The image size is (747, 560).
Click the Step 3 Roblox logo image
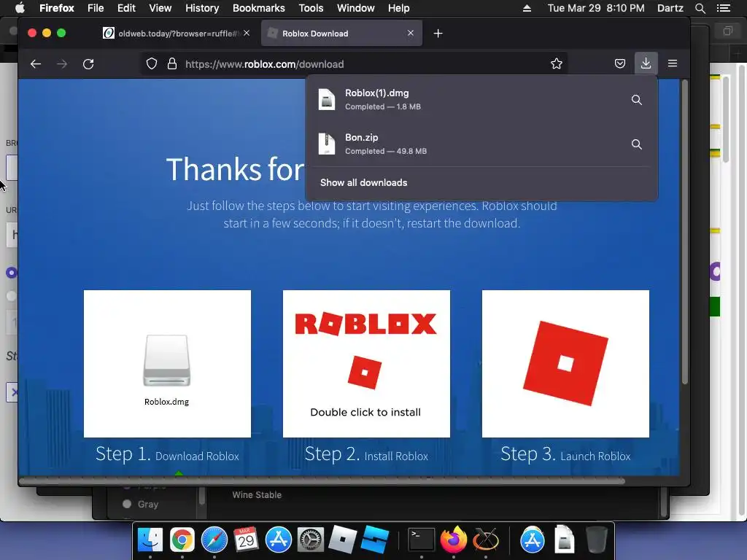[565, 364]
